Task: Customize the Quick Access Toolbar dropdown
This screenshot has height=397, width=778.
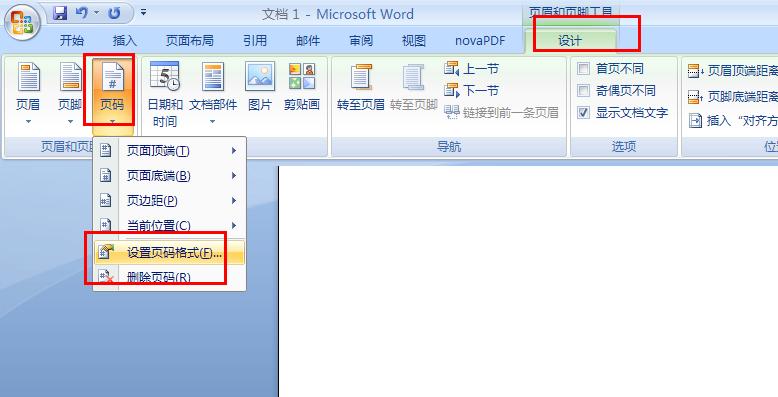Action: coord(143,12)
